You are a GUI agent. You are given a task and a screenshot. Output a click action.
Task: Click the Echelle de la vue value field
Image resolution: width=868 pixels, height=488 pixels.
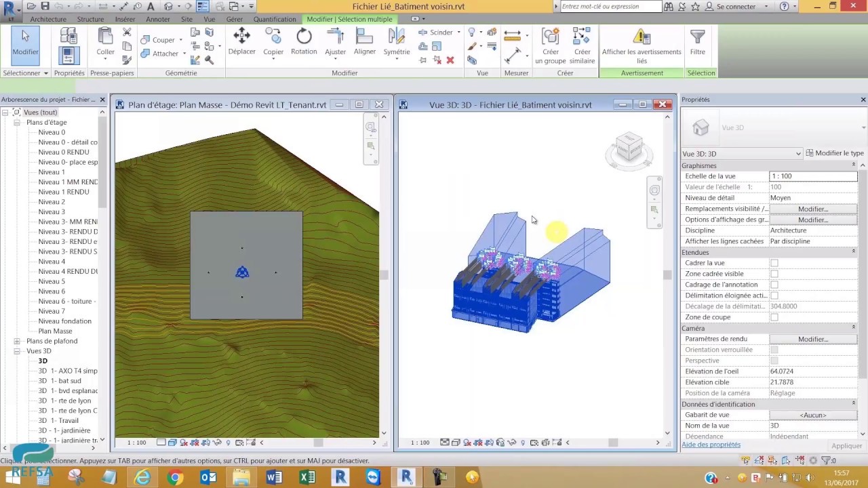pyautogui.click(x=813, y=176)
